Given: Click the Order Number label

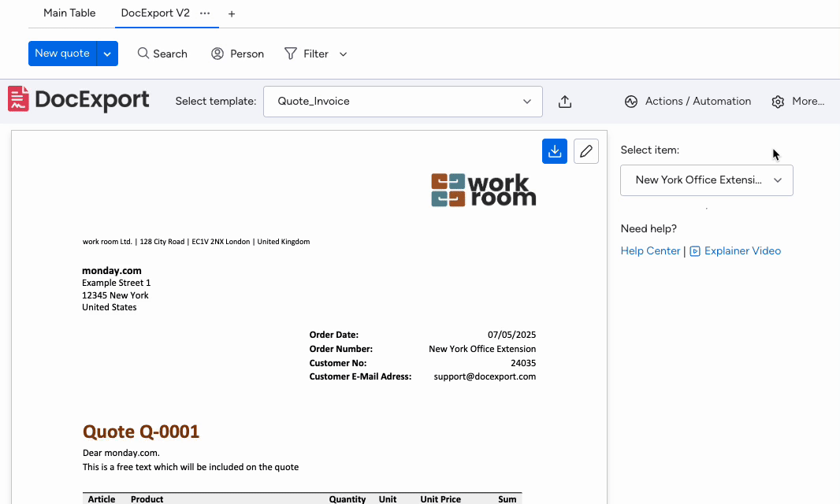Looking at the screenshot, I should [340, 349].
